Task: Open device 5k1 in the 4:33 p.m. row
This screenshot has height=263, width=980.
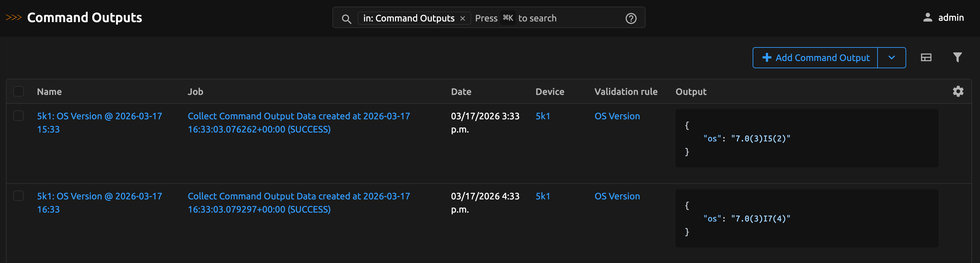Action: point(542,196)
